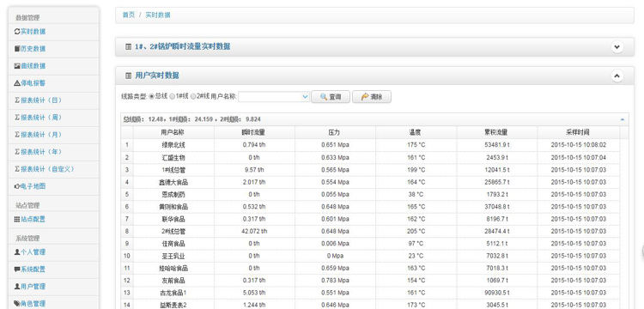Click the 清除 button
The width and height of the screenshot is (644, 309).
pyautogui.click(x=372, y=97)
